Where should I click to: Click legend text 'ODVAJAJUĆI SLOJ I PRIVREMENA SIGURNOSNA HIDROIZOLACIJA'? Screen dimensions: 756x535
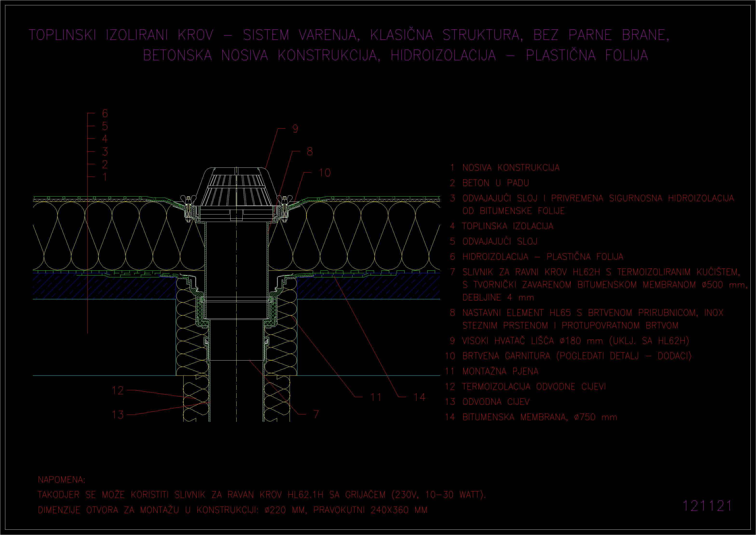click(598, 198)
